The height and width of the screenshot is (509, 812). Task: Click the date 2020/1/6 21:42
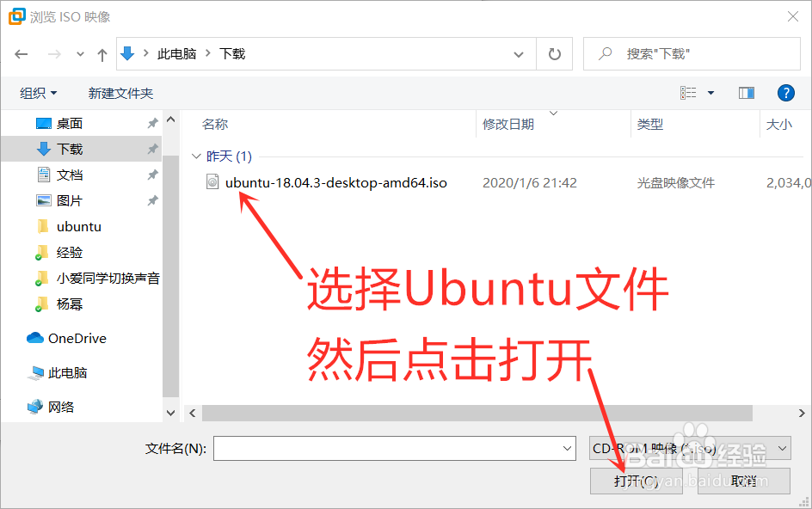(530, 183)
